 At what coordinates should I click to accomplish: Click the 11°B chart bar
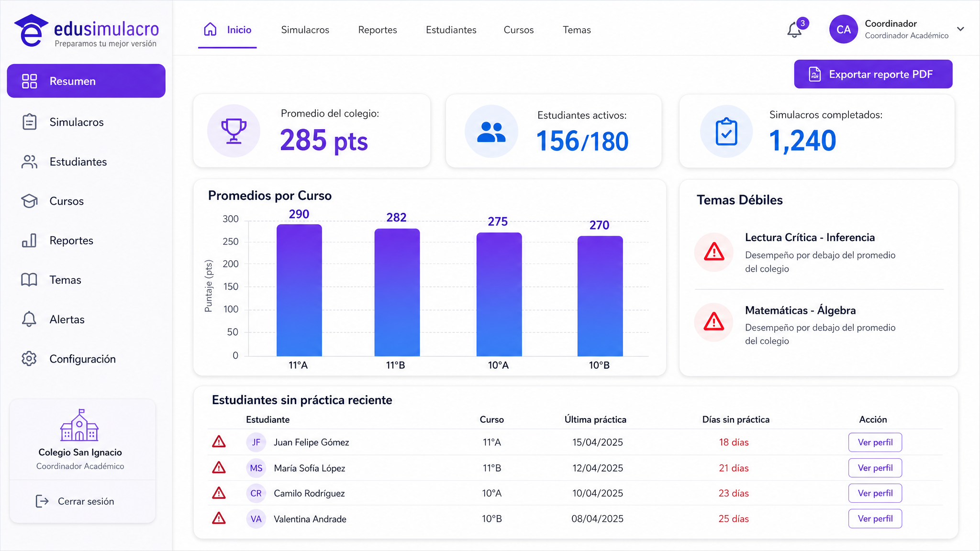tap(397, 292)
